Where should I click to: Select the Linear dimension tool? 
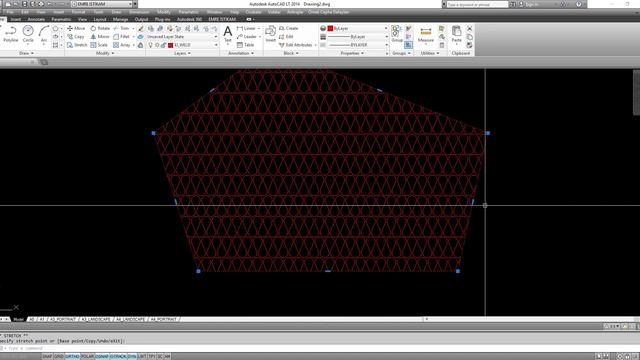246,28
